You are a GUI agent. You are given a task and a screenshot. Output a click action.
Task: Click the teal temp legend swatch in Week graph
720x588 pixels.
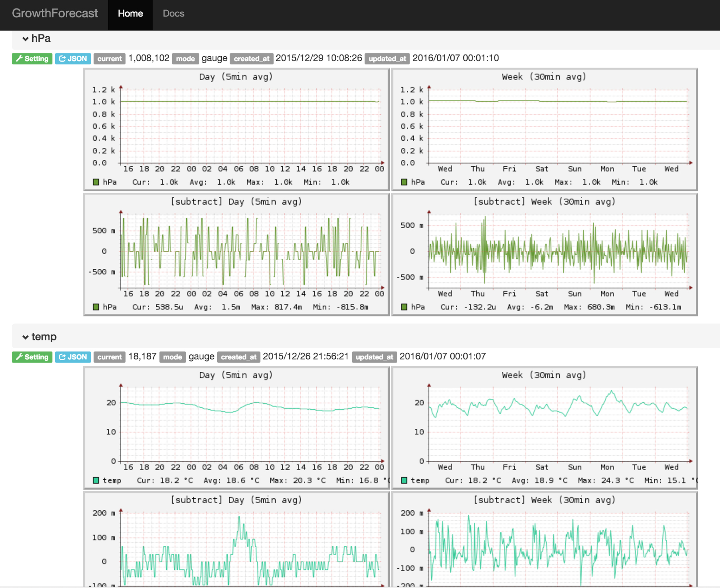click(404, 480)
